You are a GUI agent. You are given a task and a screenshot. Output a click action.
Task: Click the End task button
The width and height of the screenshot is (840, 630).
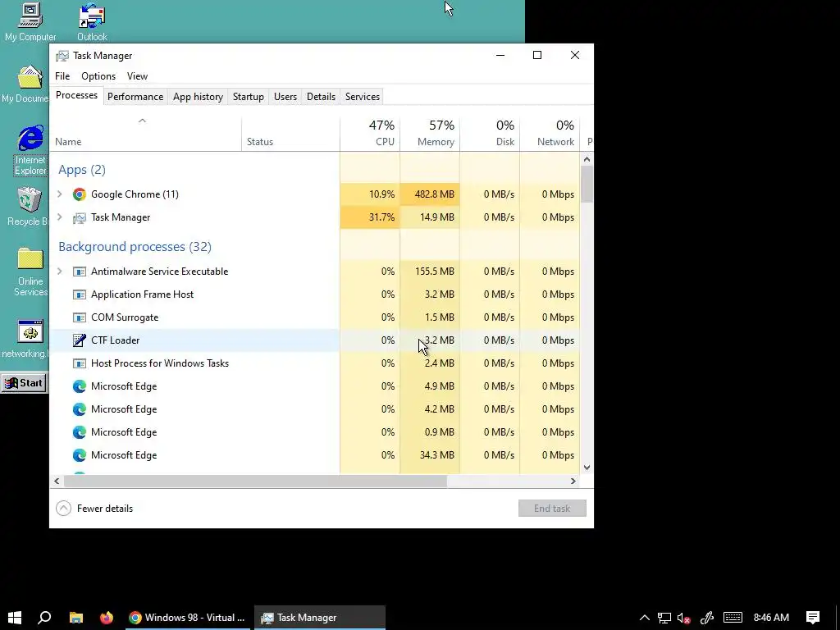552,509
